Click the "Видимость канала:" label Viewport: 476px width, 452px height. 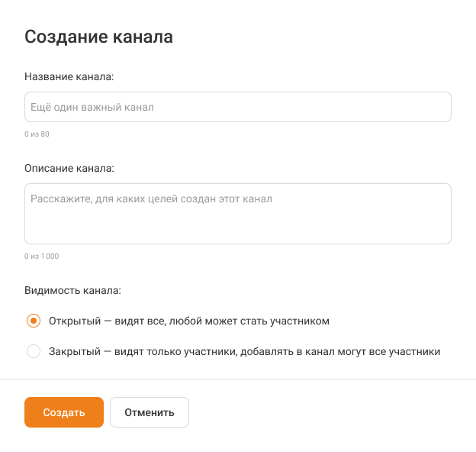pos(73,291)
